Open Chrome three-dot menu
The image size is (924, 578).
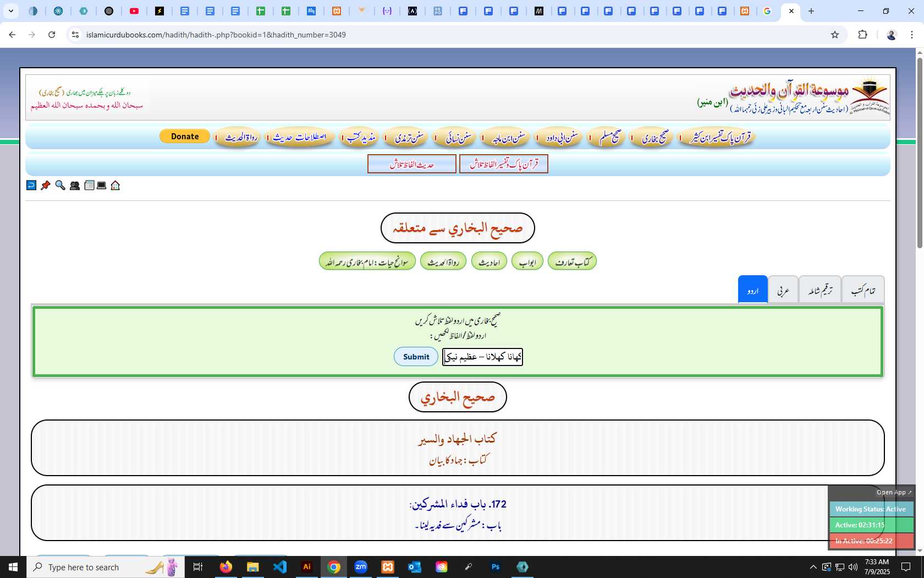pos(912,35)
